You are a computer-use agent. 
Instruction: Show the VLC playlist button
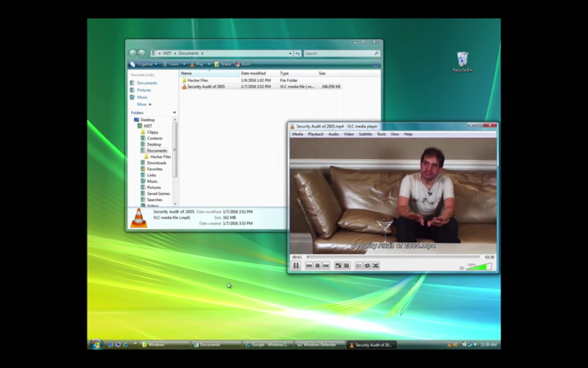(x=359, y=266)
